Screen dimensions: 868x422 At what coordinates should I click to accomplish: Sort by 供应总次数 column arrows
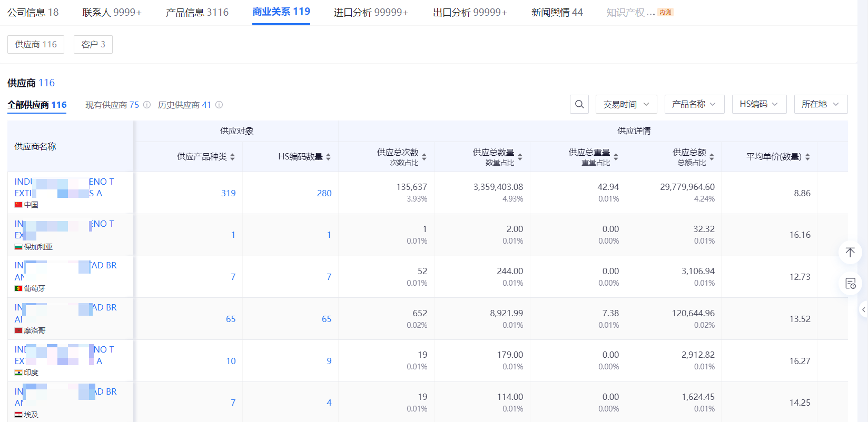pyautogui.click(x=424, y=157)
